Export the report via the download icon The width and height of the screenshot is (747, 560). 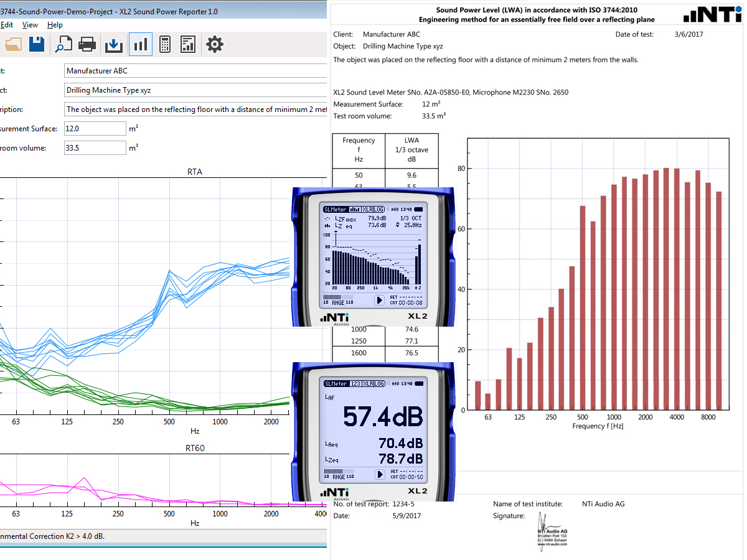pyautogui.click(x=113, y=44)
